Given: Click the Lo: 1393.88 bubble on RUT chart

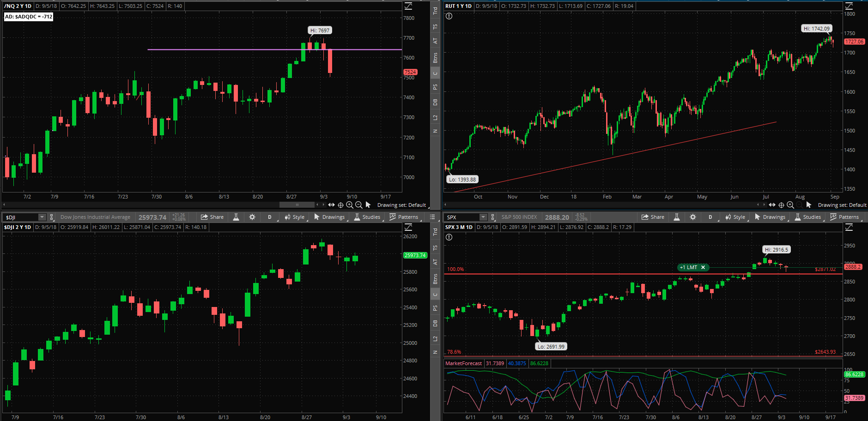Looking at the screenshot, I should (x=462, y=180).
